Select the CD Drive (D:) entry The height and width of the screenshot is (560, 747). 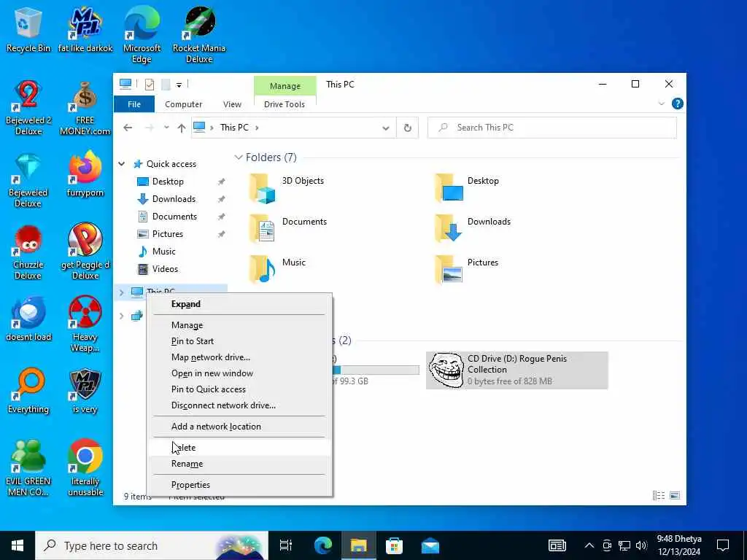click(517, 370)
